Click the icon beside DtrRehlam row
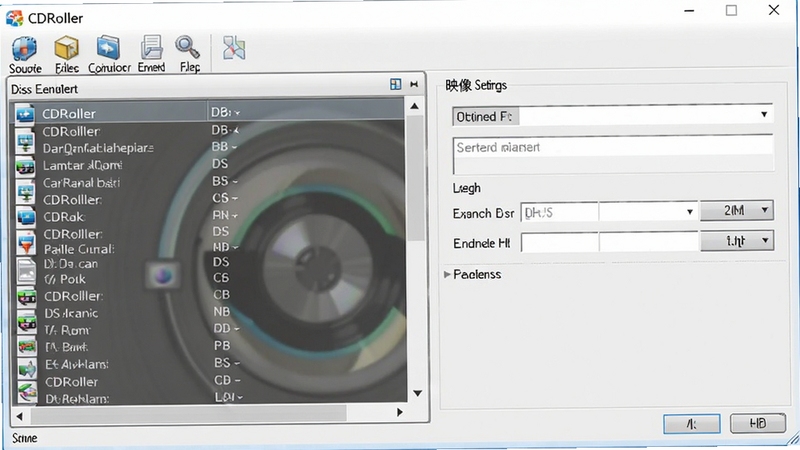Viewport: 800px width, 450px height. [x=28, y=393]
